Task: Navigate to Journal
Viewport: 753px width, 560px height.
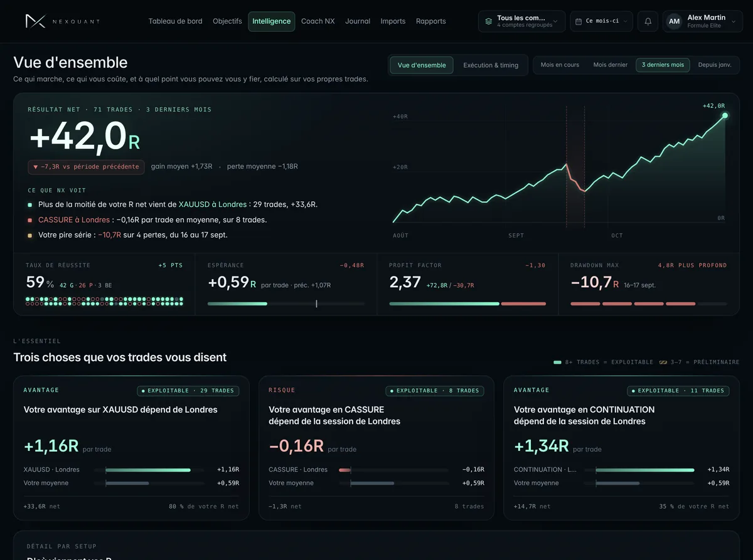Action: [x=358, y=21]
